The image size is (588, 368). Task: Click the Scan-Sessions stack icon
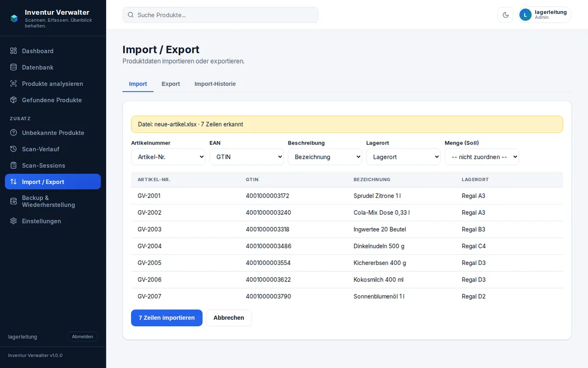click(x=14, y=166)
